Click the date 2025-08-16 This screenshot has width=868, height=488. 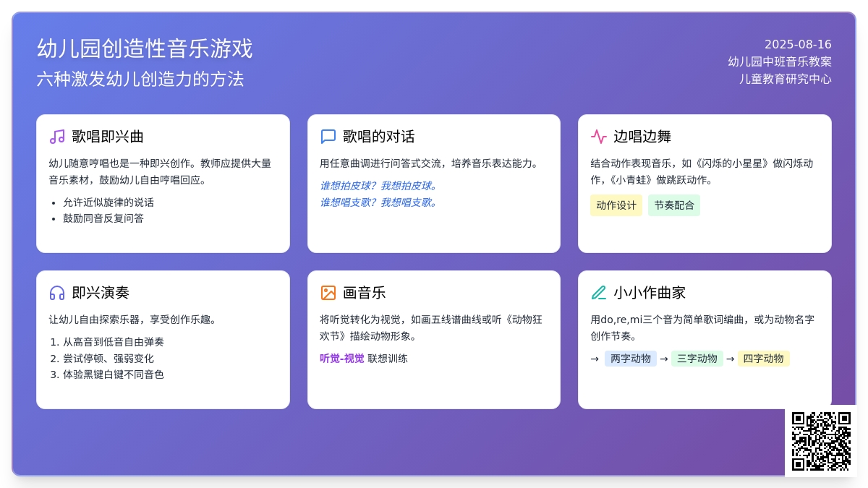point(798,44)
